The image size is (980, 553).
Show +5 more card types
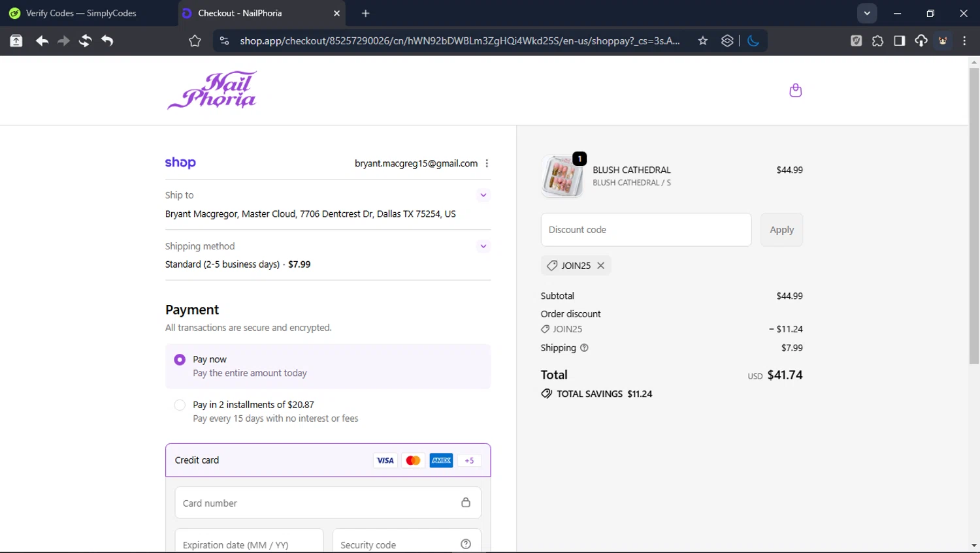(x=469, y=460)
